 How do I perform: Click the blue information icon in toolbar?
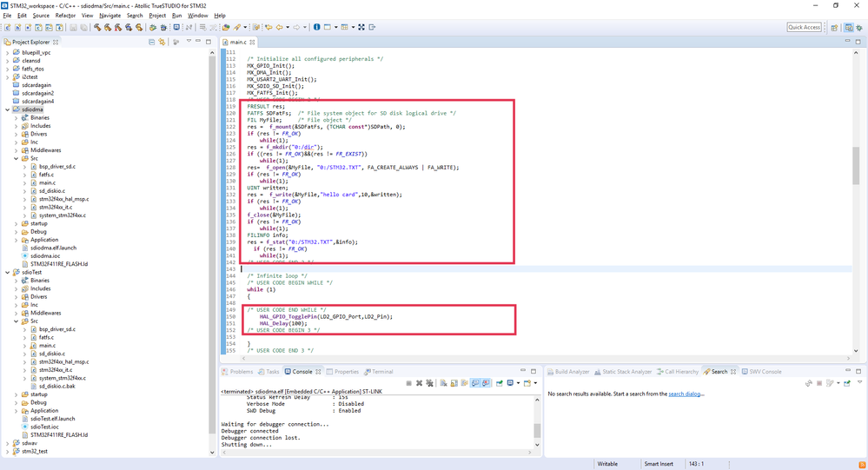click(316, 27)
